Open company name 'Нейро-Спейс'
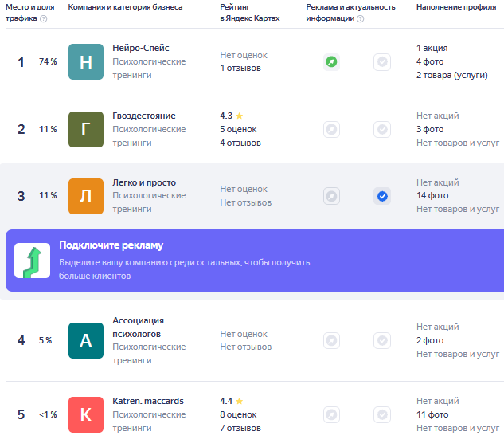The width and height of the screenshot is (504, 447). (140, 48)
